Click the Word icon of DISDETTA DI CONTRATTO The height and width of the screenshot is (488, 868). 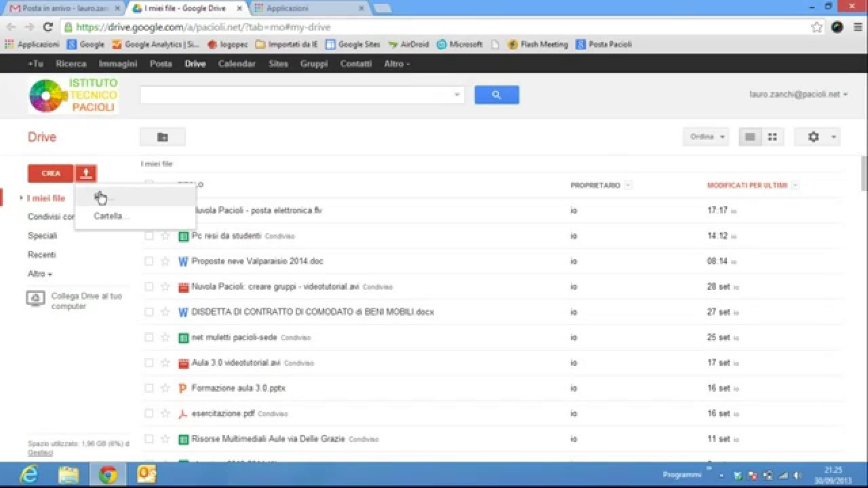pos(183,312)
